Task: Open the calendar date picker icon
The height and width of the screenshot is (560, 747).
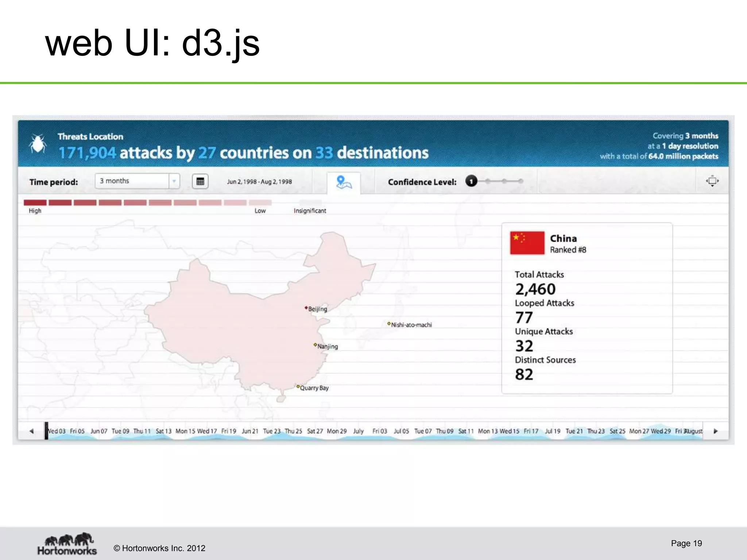Action: pyautogui.click(x=200, y=181)
